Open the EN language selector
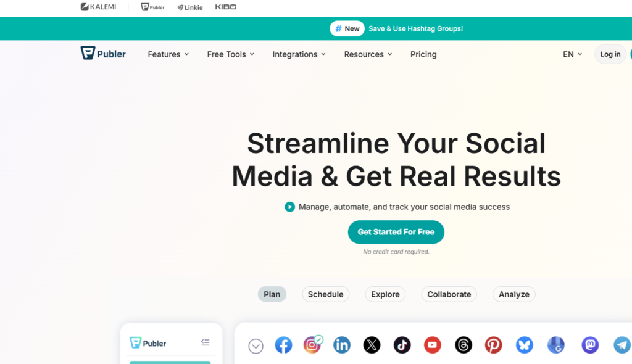The width and height of the screenshot is (632, 364). (572, 54)
